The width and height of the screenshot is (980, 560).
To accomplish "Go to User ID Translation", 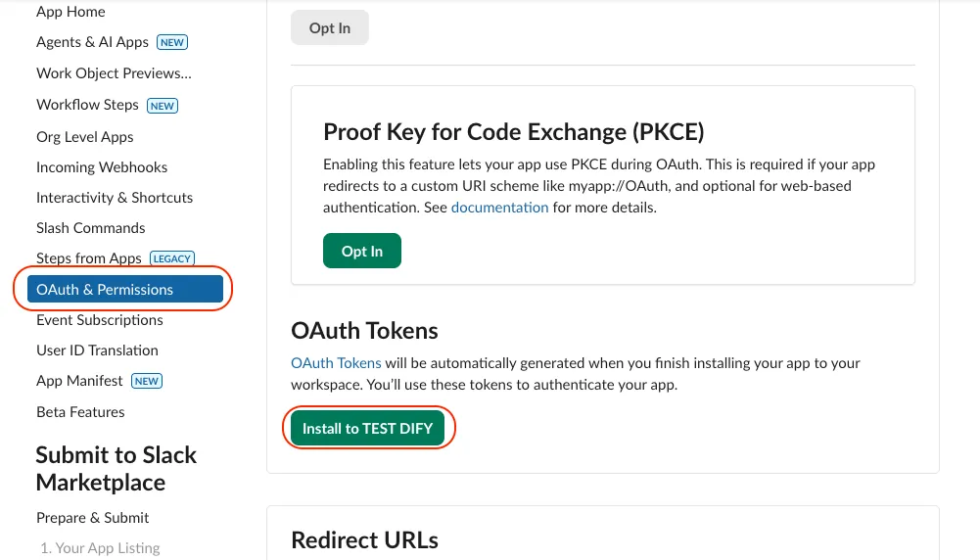I will [x=97, y=350].
